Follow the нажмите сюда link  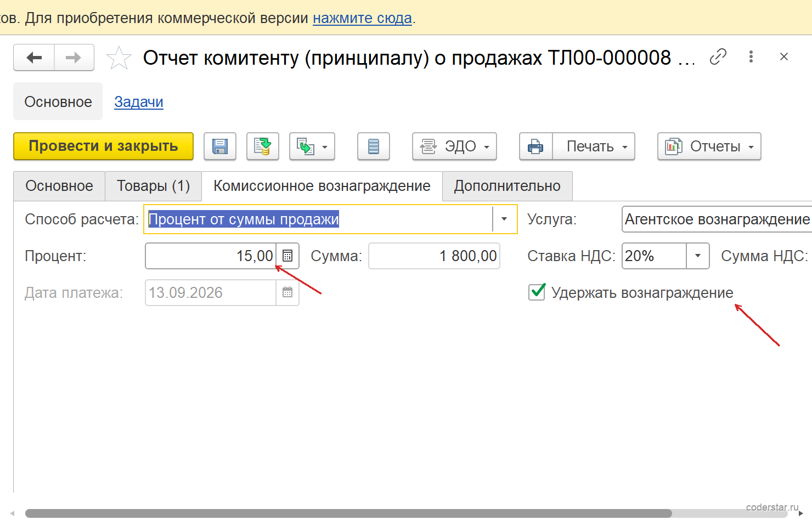click(x=362, y=18)
